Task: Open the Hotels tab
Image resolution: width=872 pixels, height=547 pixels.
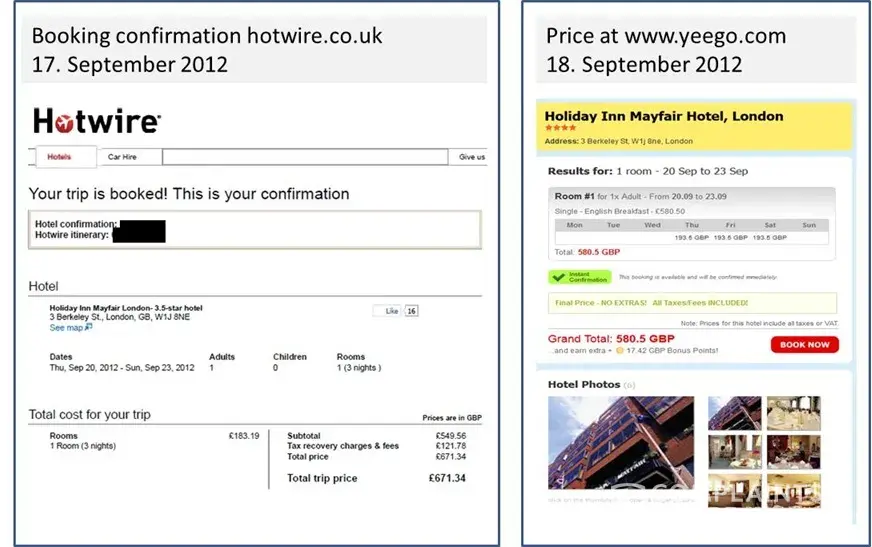Action: coord(60,157)
